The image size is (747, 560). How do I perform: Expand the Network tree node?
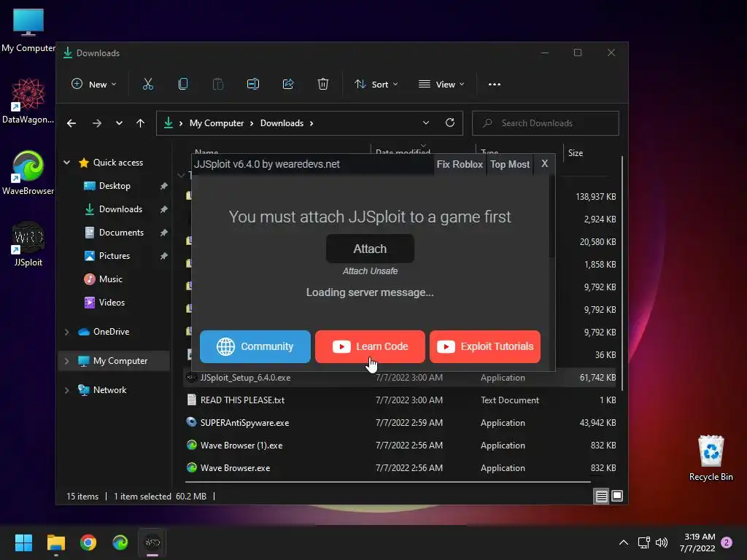(x=66, y=390)
